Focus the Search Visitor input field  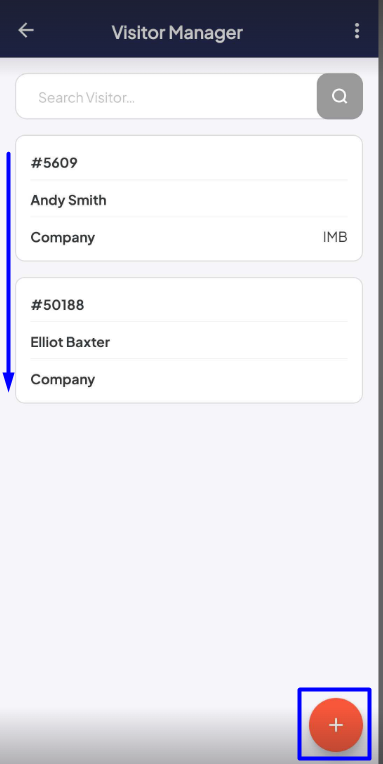coord(167,96)
